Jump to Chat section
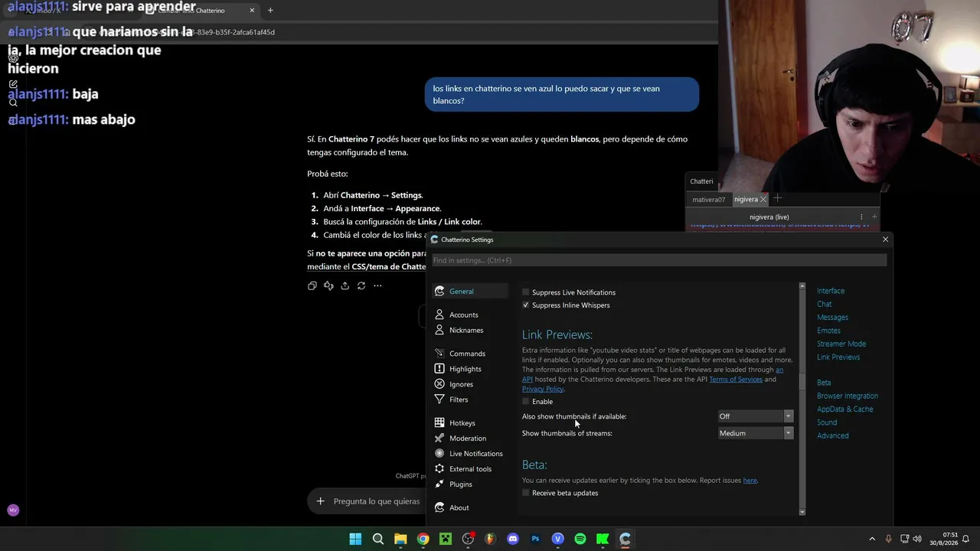 [x=825, y=305]
